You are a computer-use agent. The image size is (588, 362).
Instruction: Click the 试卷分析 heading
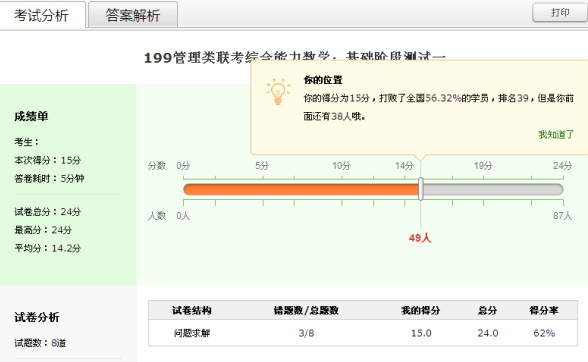click(x=37, y=317)
